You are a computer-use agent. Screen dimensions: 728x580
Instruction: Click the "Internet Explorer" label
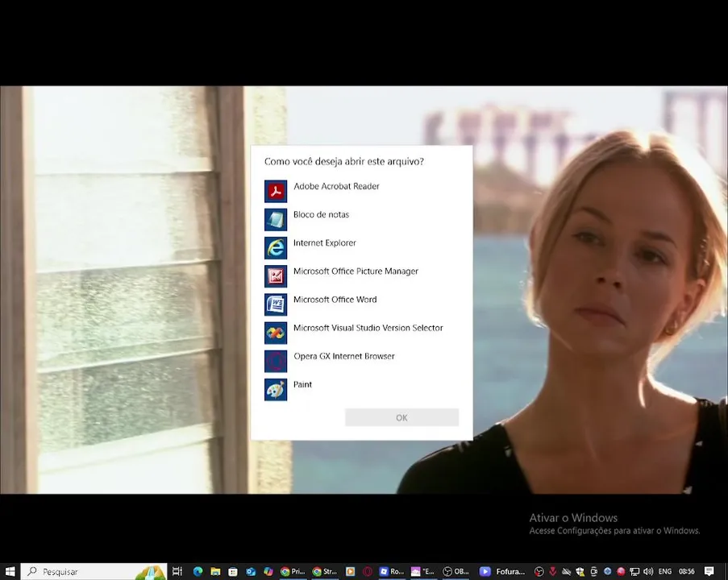point(325,242)
